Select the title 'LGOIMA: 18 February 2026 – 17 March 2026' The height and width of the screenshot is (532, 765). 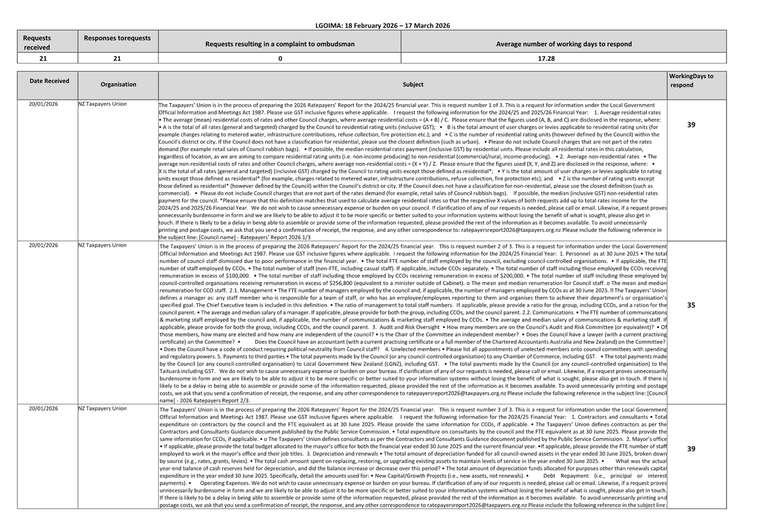[x=382, y=26]
